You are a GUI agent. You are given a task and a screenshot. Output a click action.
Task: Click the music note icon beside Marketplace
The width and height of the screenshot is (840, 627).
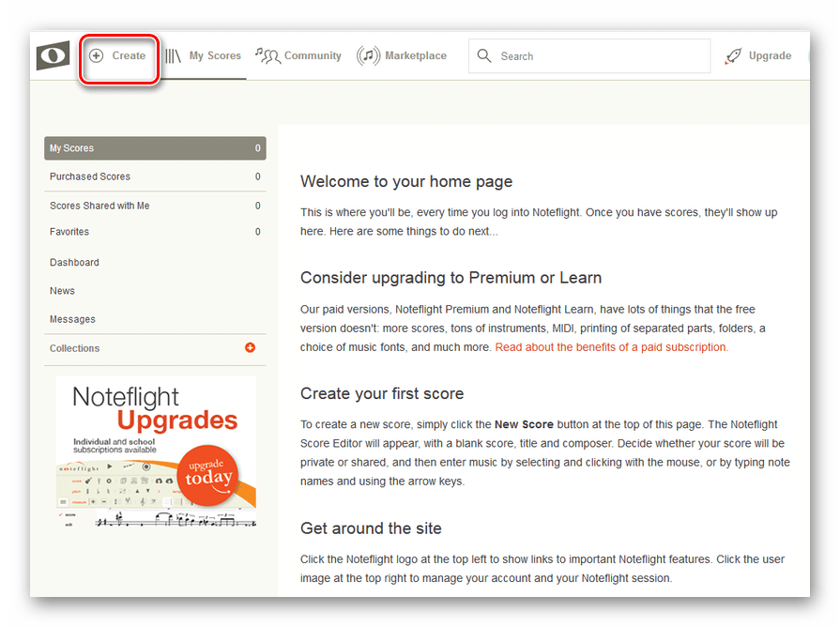(368, 55)
